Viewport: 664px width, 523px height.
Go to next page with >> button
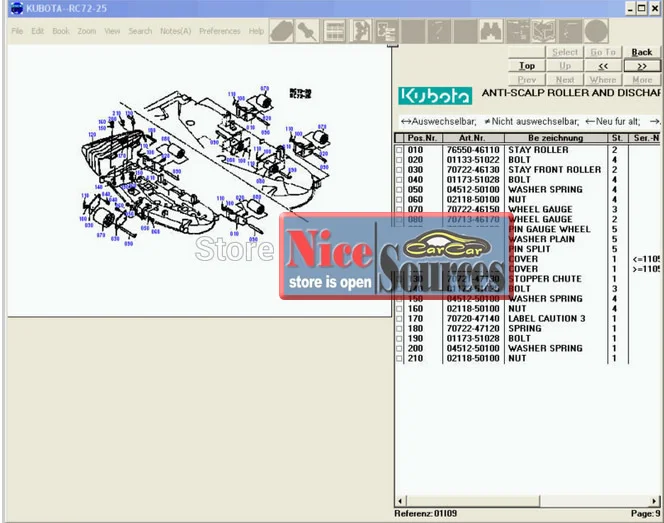point(642,66)
